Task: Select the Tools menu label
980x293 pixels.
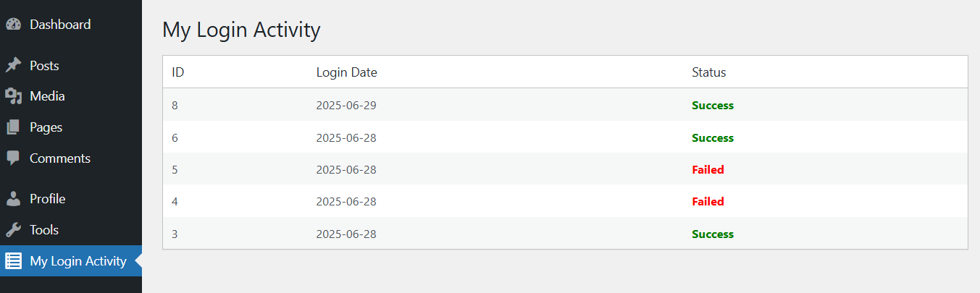Action: click(x=44, y=230)
